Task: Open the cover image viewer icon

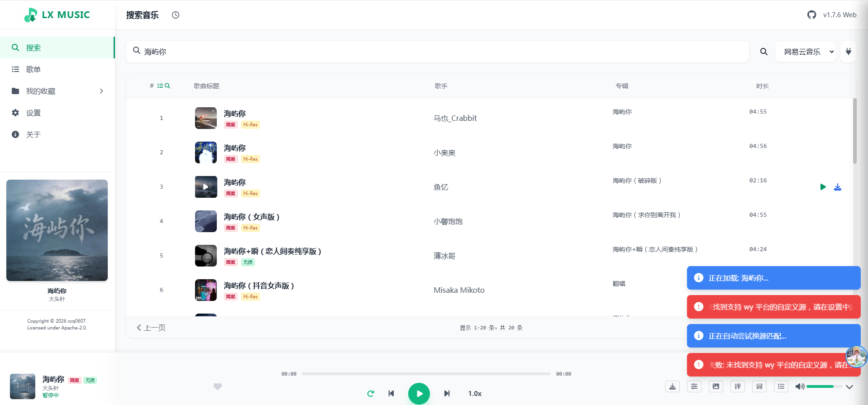Action: [716, 386]
